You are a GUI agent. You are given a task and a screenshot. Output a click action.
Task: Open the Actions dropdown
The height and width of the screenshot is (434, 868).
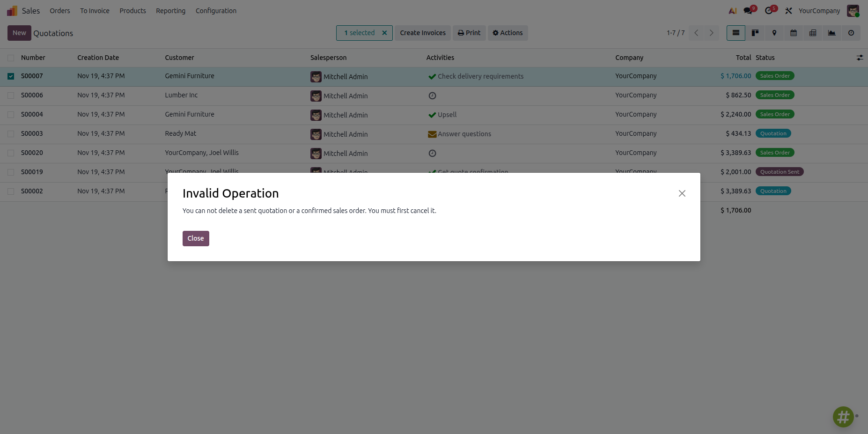508,33
